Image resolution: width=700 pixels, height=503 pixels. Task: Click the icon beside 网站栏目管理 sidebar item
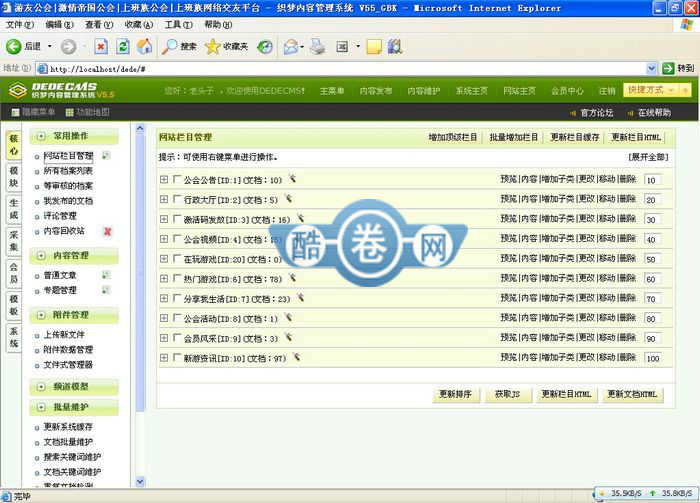click(x=106, y=155)
